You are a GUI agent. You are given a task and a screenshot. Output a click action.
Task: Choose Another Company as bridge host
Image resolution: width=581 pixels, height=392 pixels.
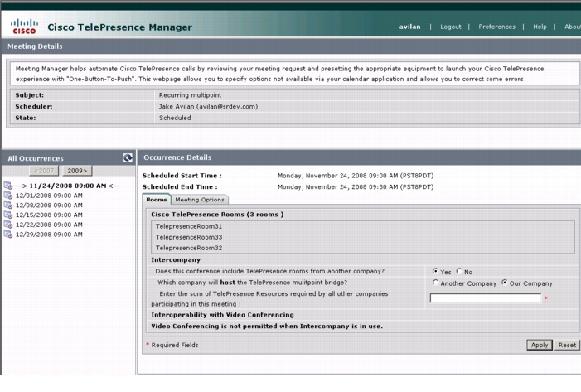point(435,283)
